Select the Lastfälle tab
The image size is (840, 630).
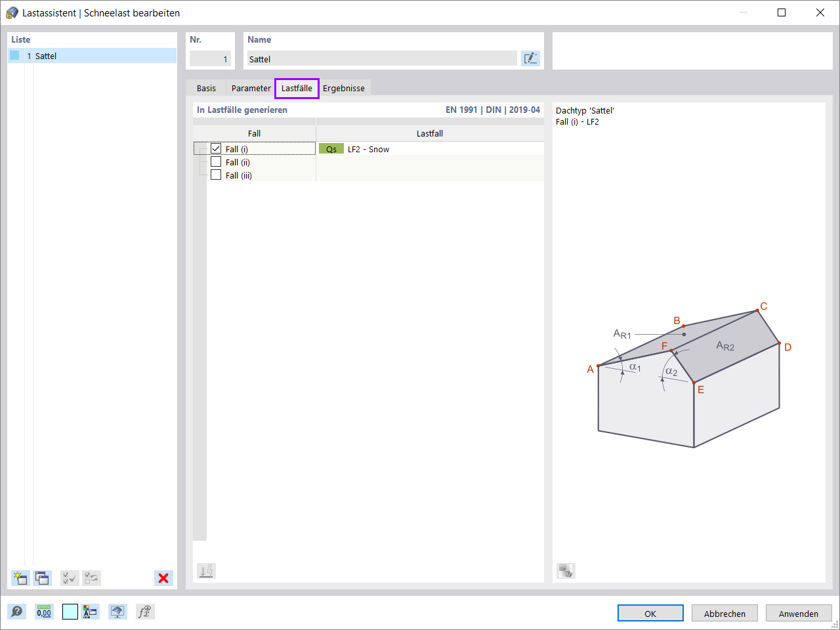[297, 88]
